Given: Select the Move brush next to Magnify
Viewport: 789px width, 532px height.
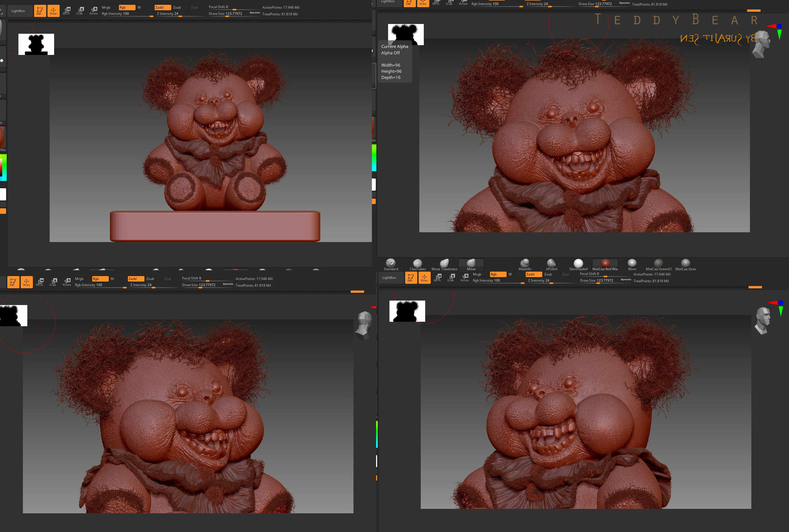Looking at the screenshot, I should 471,264.
